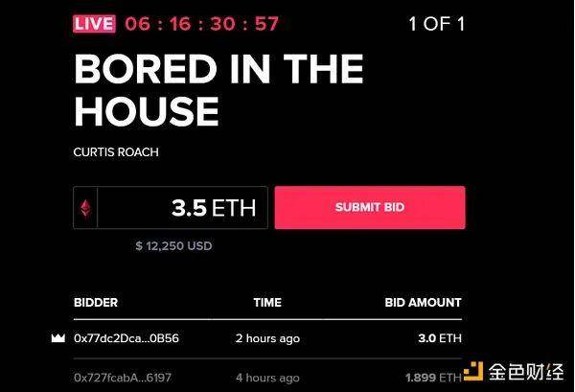Select the 1.899 ETH bid amount
This screenshot has width=575, height=392.
[x=433, y=378]
